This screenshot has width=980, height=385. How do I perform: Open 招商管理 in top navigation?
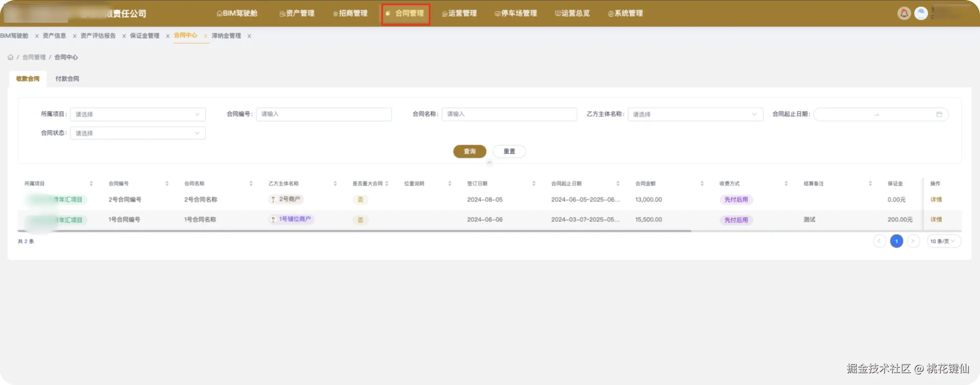(x=350, y=13)
